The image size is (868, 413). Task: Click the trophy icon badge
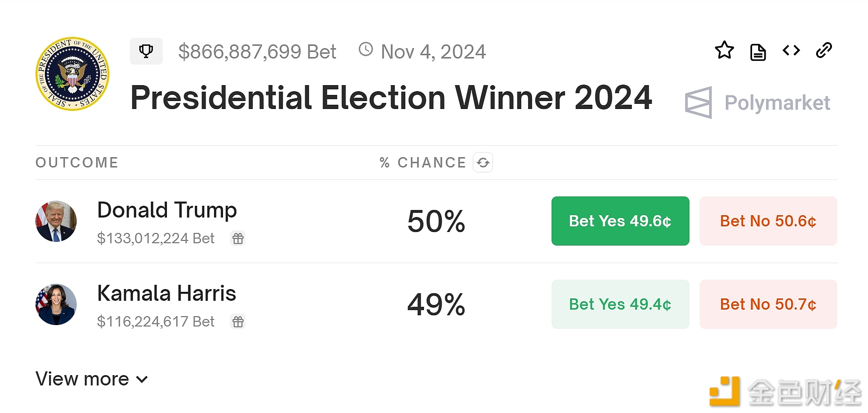tap(146, 51)
